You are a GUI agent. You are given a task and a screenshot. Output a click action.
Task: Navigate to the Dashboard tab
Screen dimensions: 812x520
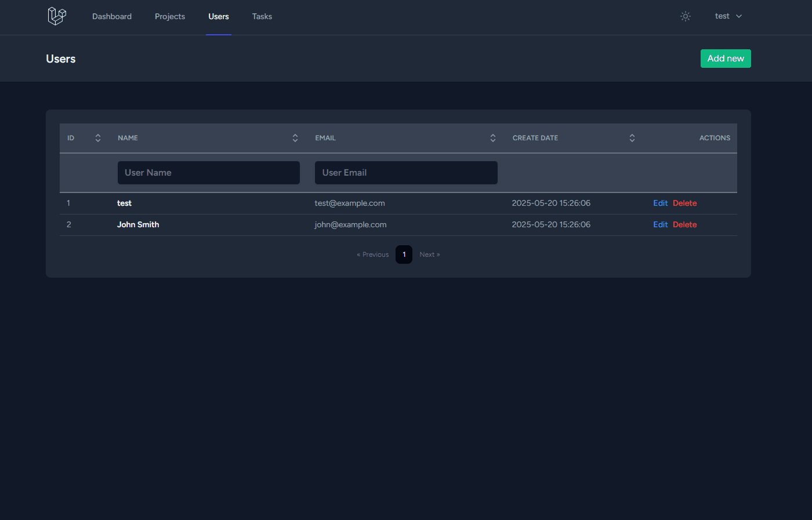pyautogui.click(x=112, y=16)
